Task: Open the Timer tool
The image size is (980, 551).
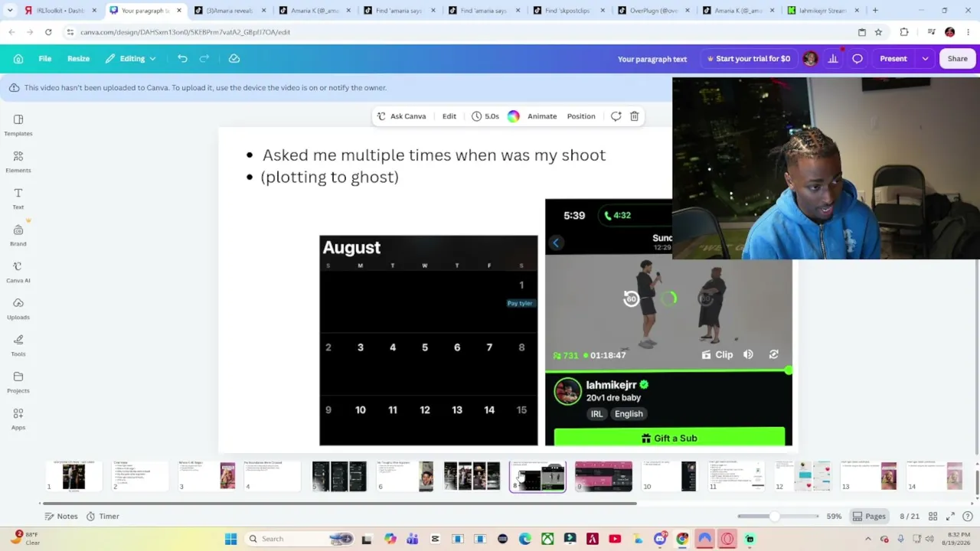Action: pyautogui.click(x=102, y=517)
